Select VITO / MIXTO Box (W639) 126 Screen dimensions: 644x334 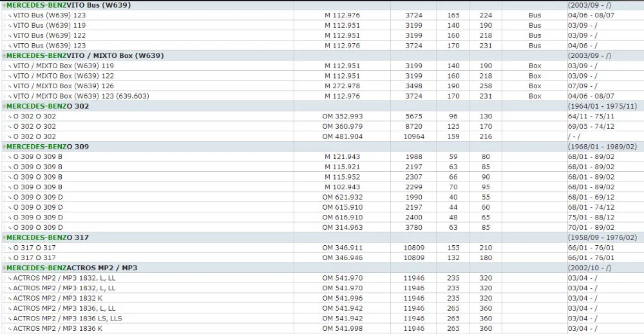point(63,86)
